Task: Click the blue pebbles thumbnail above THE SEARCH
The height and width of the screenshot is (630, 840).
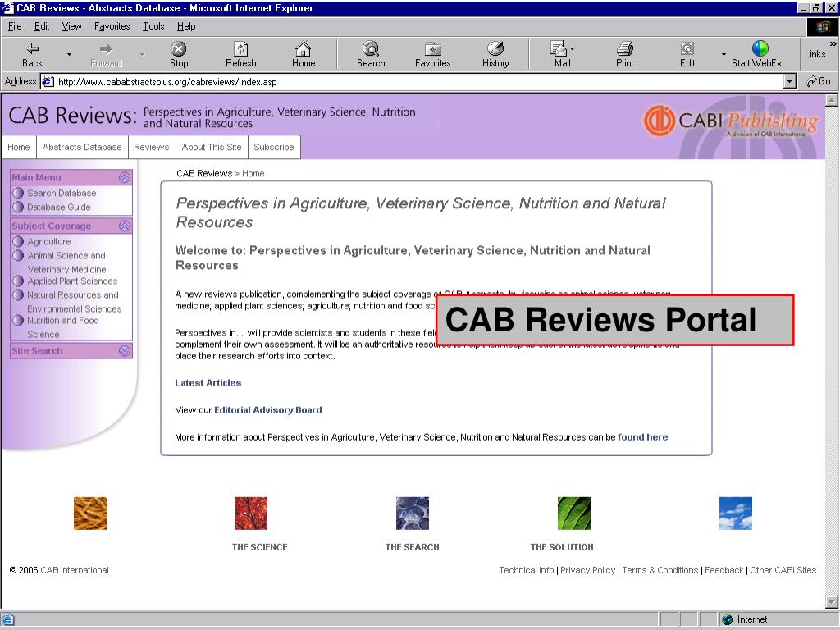Action: pyautogui.click(x=413, y=514)
